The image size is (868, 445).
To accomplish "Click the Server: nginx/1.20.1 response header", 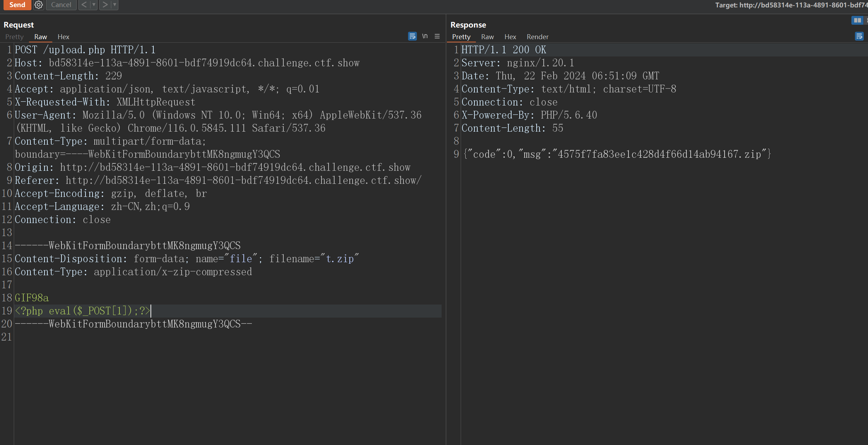I will (518, 63).
